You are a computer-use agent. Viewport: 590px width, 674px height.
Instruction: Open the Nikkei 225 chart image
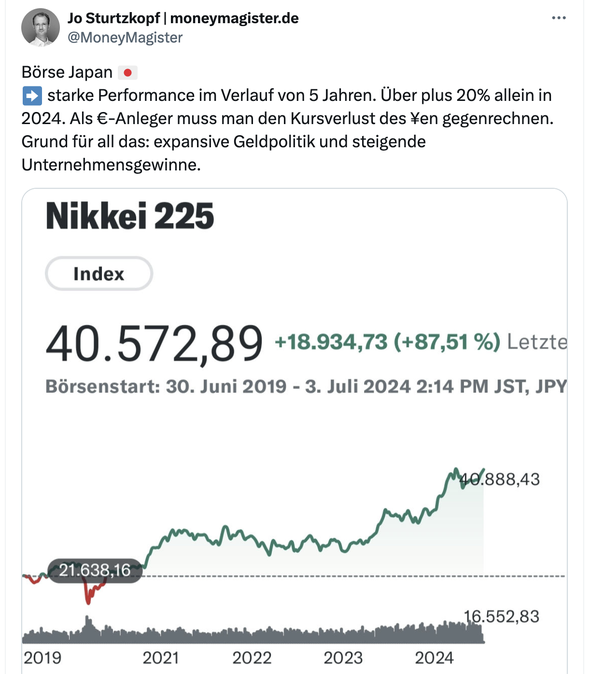pyautogui.click(x=294, y=431)
